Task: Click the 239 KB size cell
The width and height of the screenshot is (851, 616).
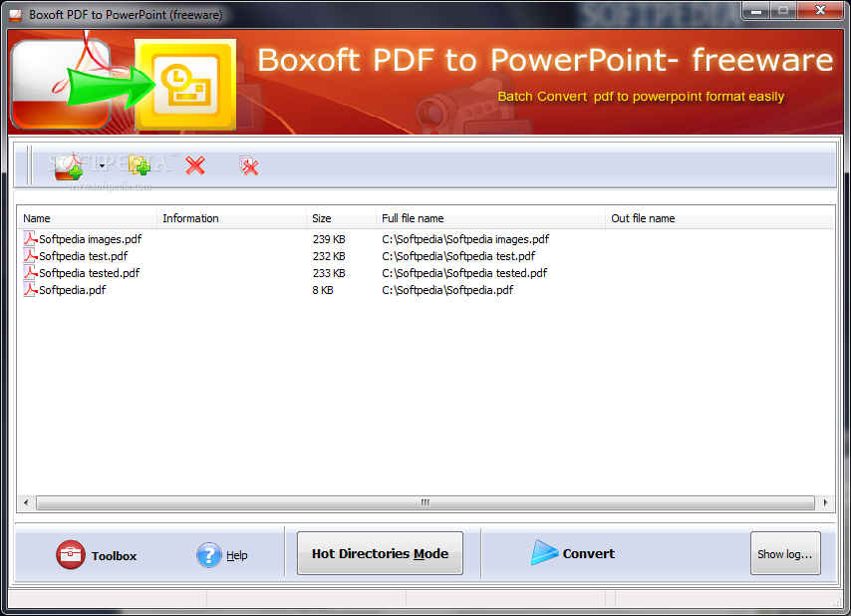Action: (x=329, y=239)
